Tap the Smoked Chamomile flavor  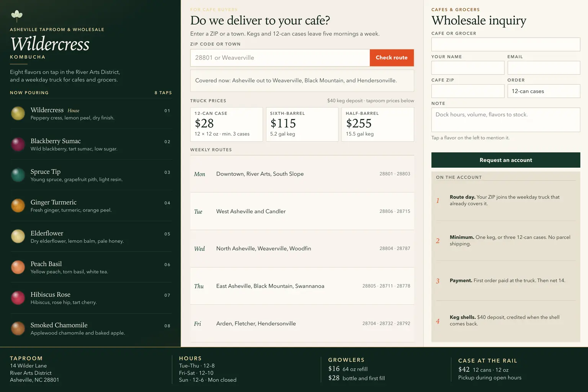[x=91, y=328]
